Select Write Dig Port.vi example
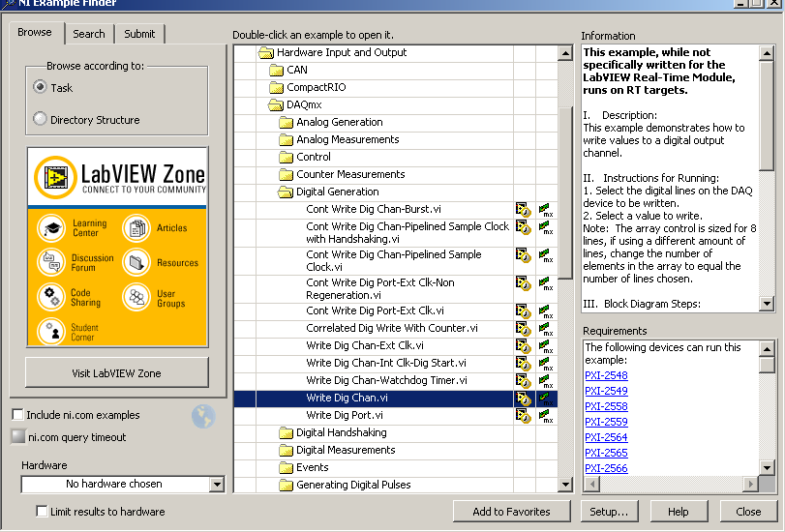Image resolution: width=785 pixels, height=532 pixels. tap(345, 415)
